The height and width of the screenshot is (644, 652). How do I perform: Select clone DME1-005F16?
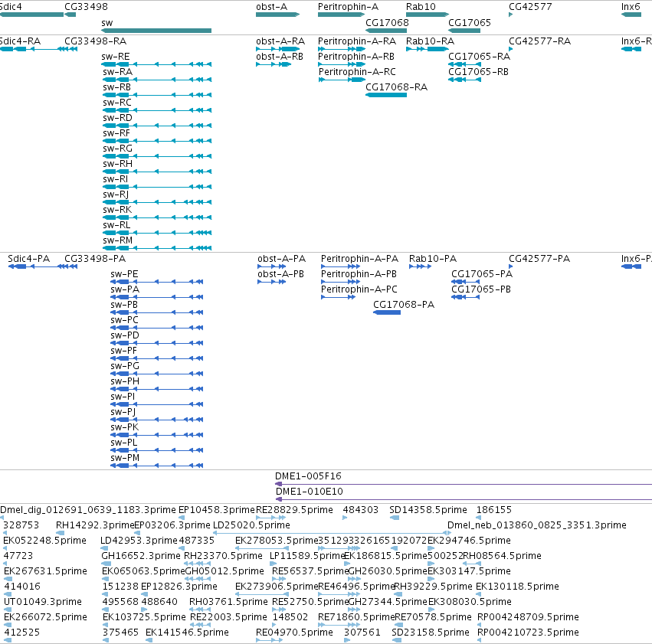464,484
